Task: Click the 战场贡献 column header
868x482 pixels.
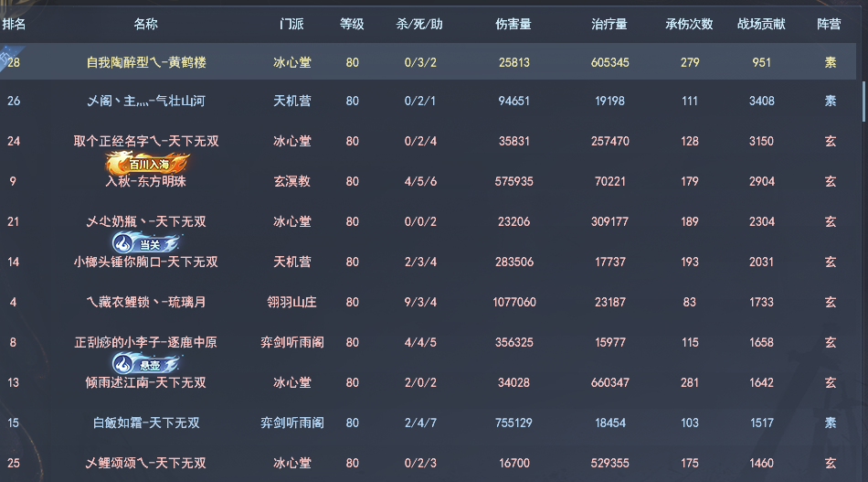Action: pyautogui.click(x=761, y=24)
